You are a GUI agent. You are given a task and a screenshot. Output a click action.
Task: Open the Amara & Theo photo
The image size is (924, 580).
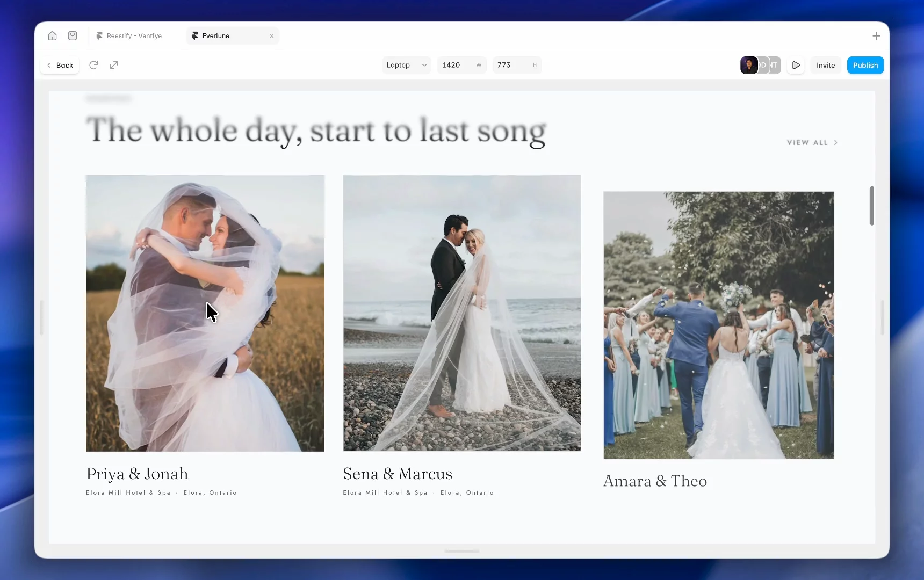pos(719,325)
